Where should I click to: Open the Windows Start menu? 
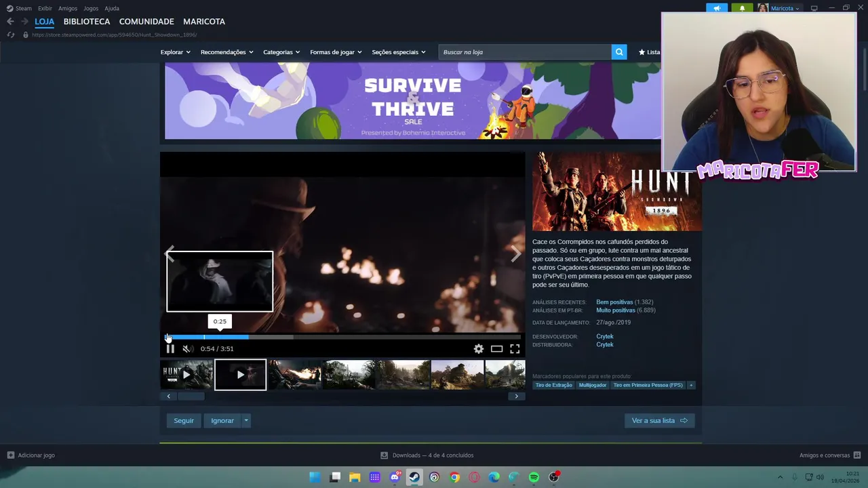click(x=315, y=477)
